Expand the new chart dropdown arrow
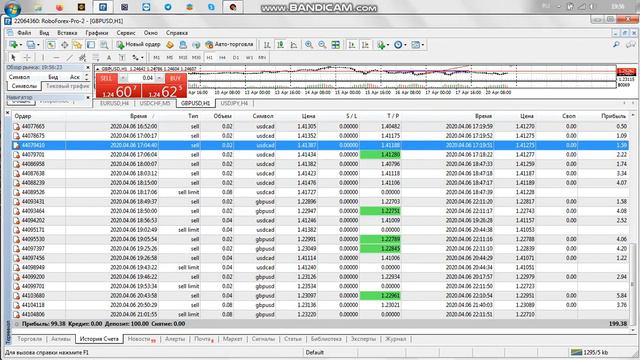640x360 pixels. [x=21, y=45]
